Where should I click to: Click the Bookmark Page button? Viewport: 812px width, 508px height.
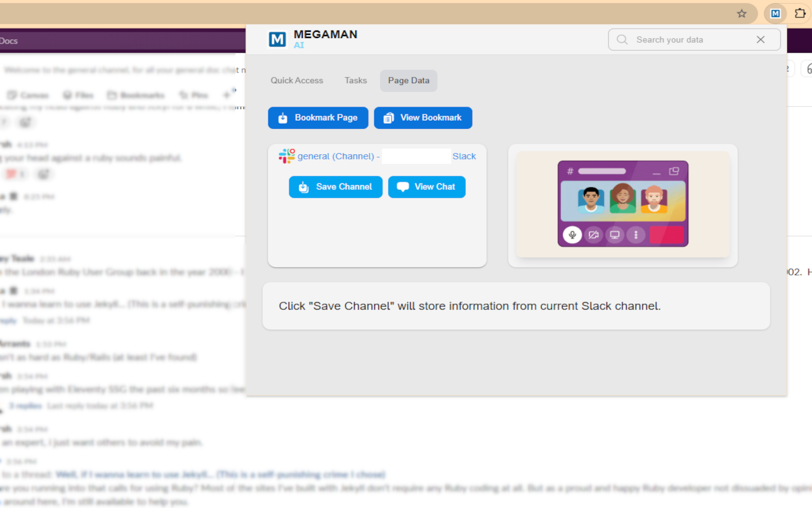(318, 117)
